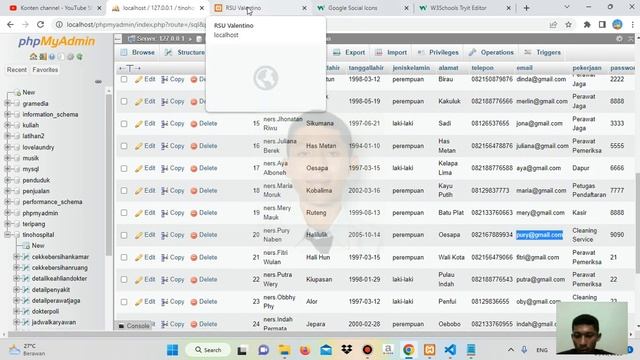640x360 pixels.
Task: Open the Operations tab
Action: (x=491, y=52)
